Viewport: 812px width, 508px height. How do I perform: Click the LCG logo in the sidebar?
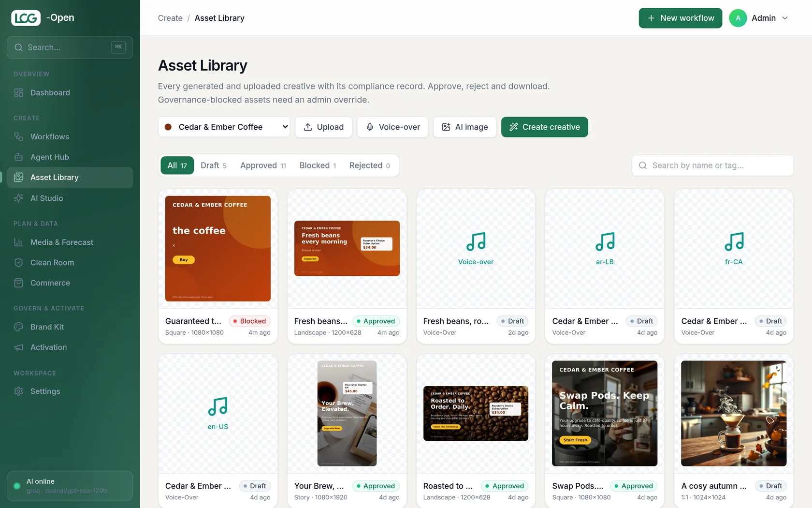[26, 18]
